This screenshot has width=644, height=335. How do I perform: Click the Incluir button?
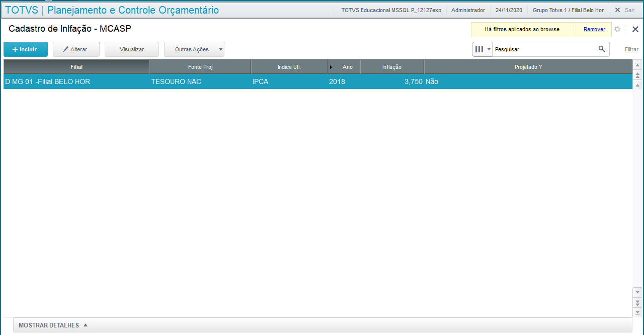(26, 49)
